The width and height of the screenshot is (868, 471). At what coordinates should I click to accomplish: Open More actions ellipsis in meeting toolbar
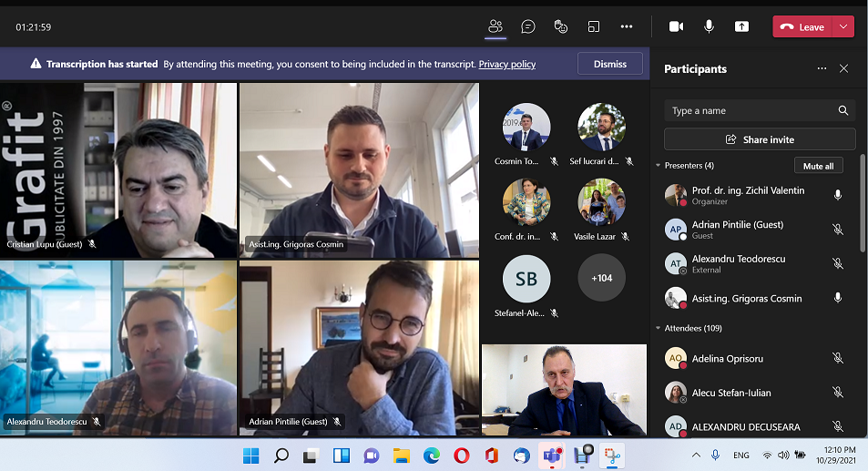(627, 26)
